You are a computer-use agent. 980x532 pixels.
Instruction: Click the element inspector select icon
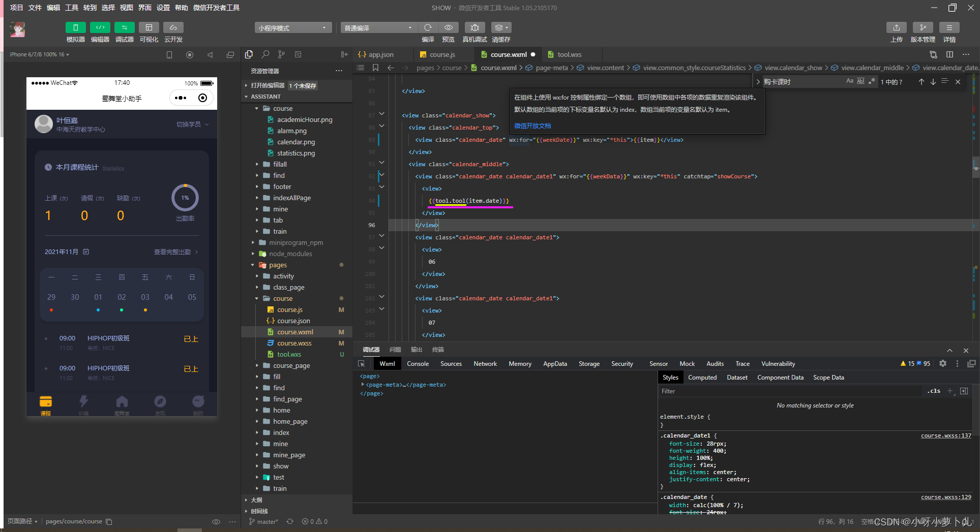tap(362, 364)
